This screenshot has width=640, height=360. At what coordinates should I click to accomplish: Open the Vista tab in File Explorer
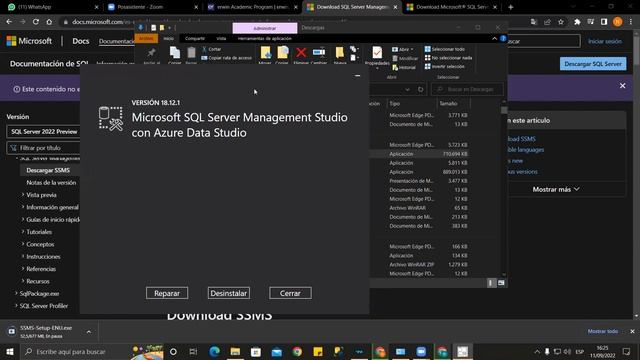[221, 38]
